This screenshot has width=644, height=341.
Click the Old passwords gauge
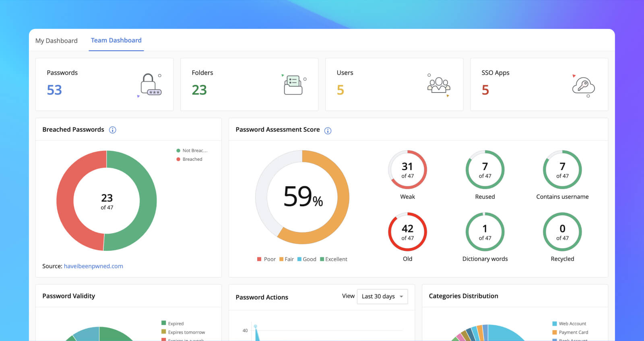[x=407, y=232]
